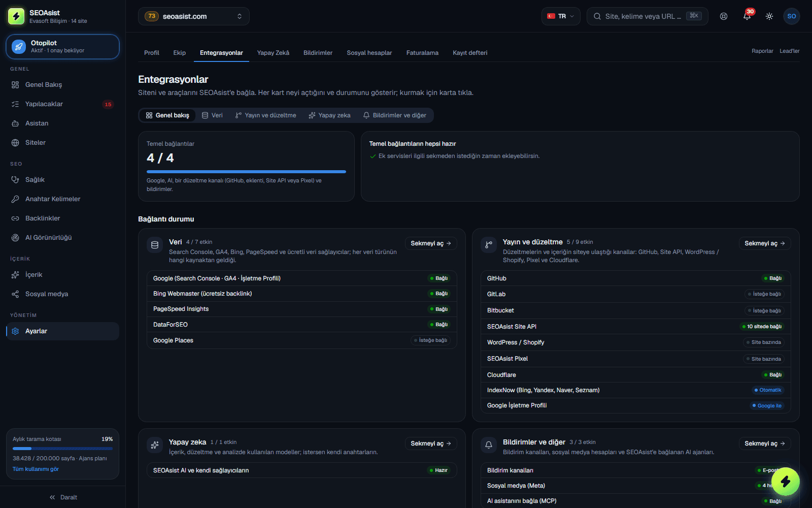Switch to the Faturalama tab
Viewport: 812px width, 508px height.
pos(422,53)
